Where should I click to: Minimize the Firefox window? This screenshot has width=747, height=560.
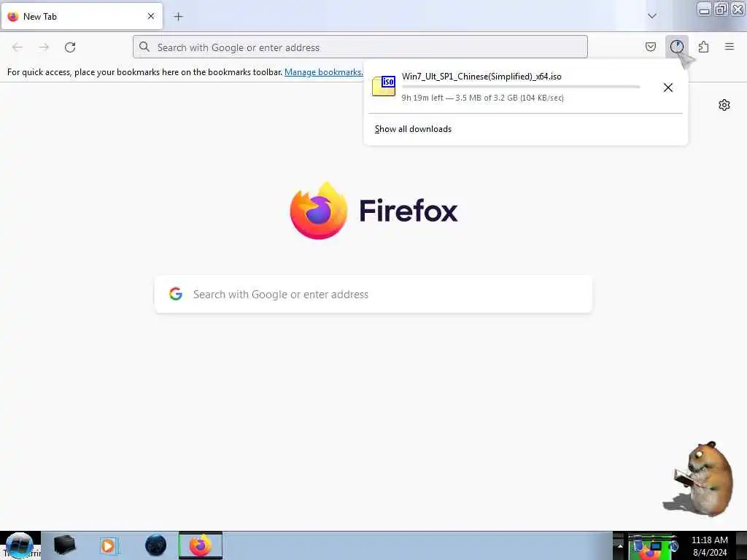(x=705, y=9)
